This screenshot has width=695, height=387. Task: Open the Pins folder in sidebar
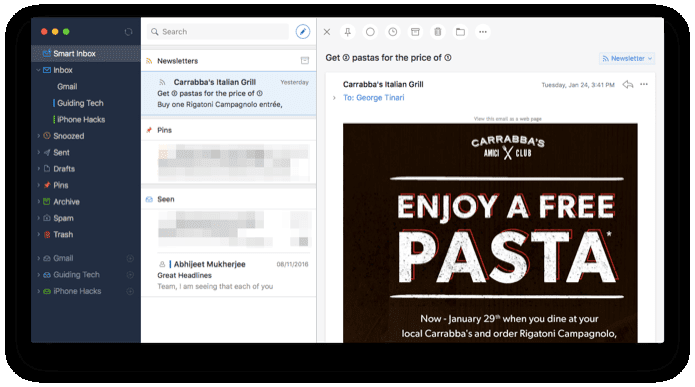pyautogui.click(x=61, y=185)
